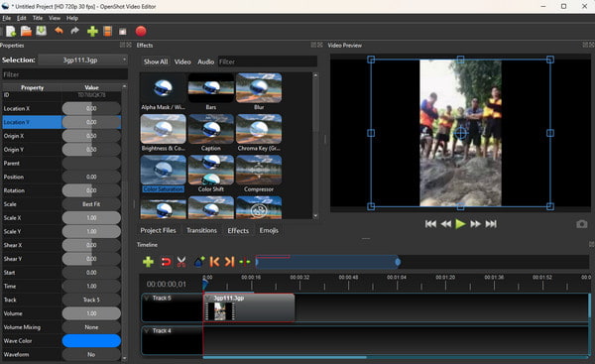The width and height of the screenshot is (595, 364).
Task: Click the red Export Video button
Action: point(141,31)
